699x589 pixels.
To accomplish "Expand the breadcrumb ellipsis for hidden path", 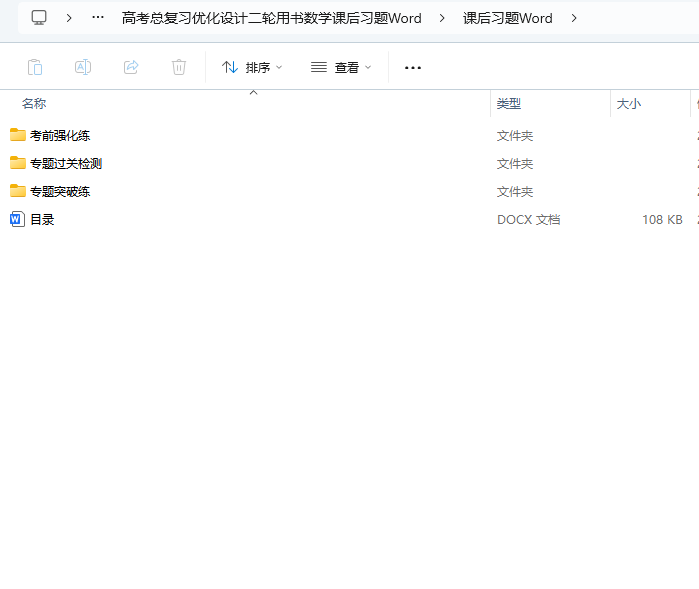I will [x=98, y=18].
